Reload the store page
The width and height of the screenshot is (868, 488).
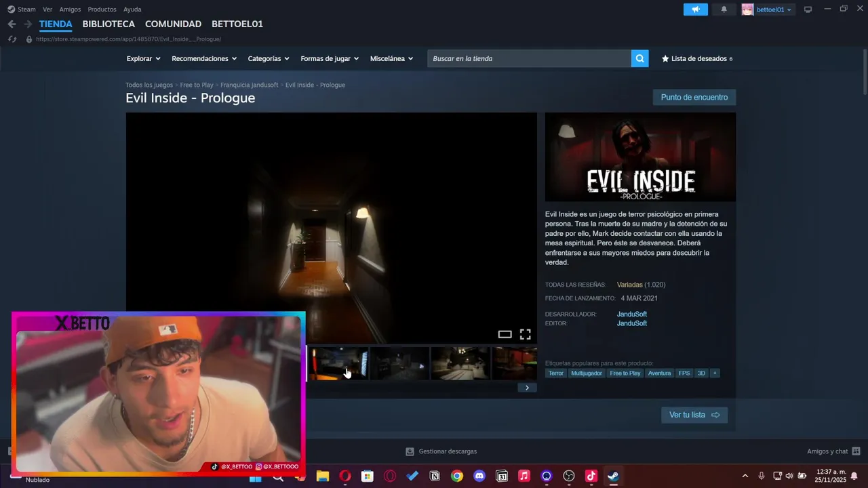pos(12,39)
